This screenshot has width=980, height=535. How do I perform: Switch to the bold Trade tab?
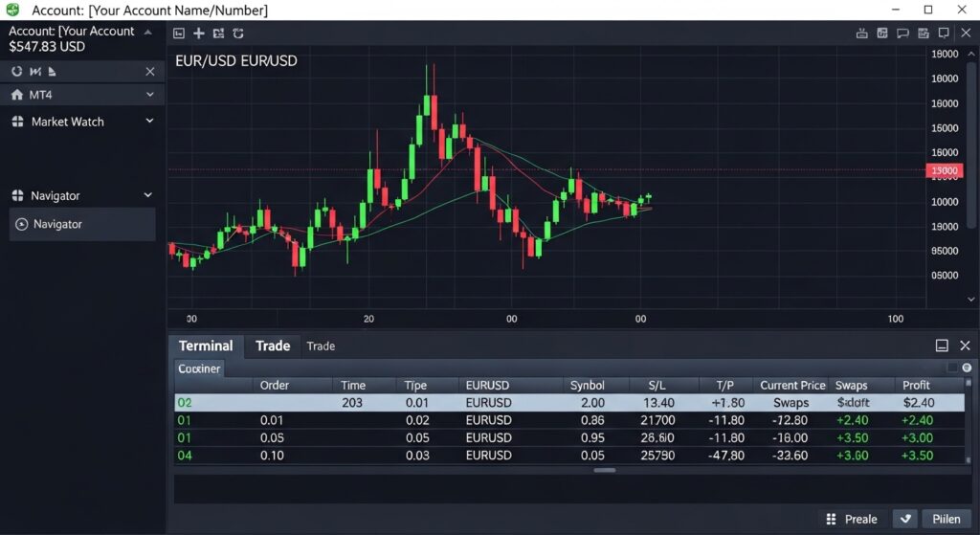[273, 346]
